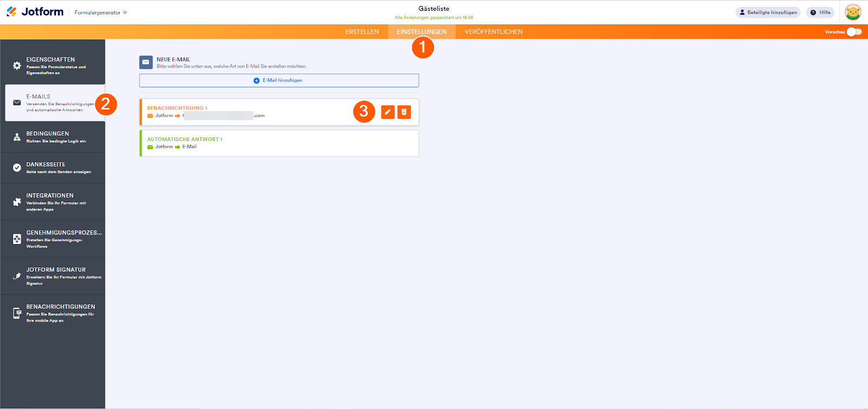
Task: Open the EIGENSCHAFTEN settings section
Action: (53, 66)
